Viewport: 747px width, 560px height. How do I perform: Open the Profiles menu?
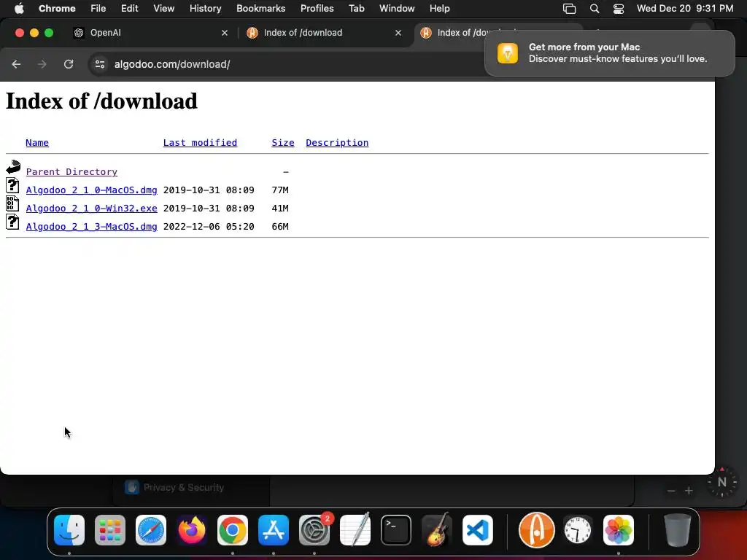[x=317, y=8]
